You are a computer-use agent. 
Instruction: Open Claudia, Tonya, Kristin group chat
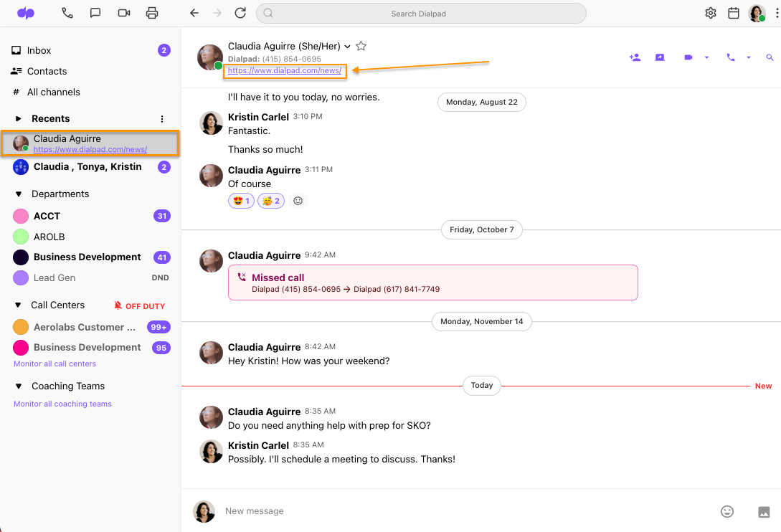tap(90, 167)
